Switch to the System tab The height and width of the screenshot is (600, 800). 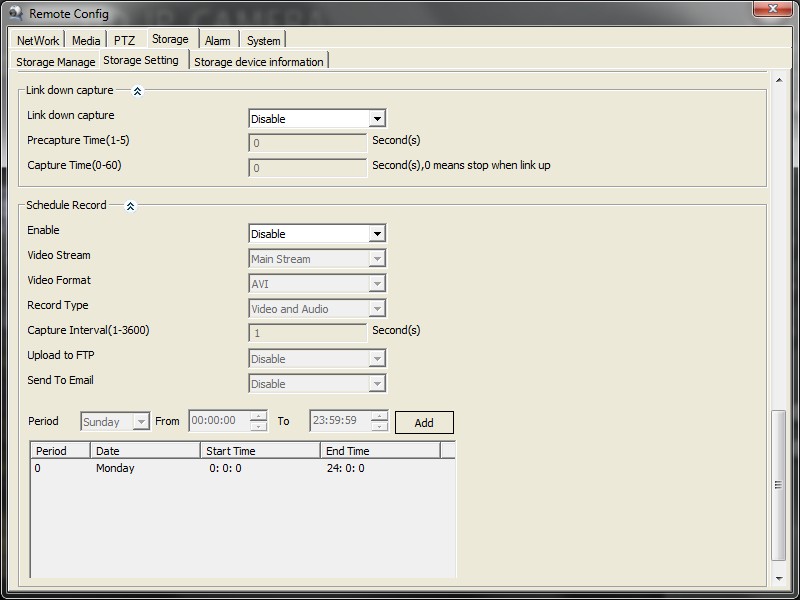tap(263, 40)
